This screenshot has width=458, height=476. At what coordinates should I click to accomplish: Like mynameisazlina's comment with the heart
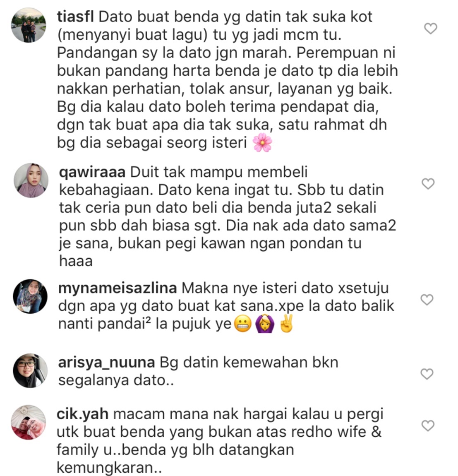427,300
